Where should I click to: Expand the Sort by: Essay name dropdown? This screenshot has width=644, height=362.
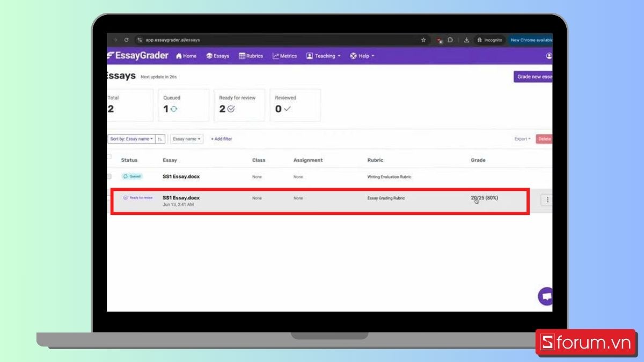pos(131,139)
